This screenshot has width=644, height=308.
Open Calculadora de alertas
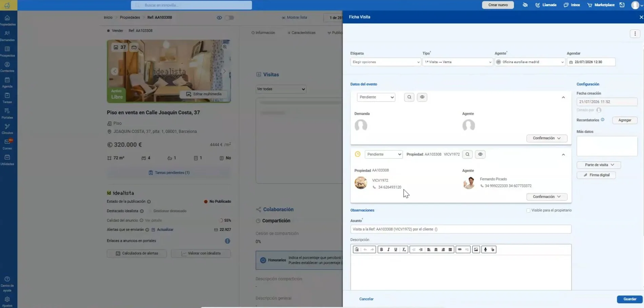[137, 253]
